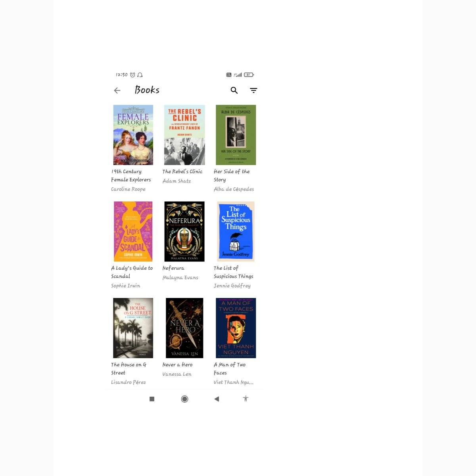Open the Never a Hero cover
Image resolution: width=476 pixels, height=476 pixels.
pos(184,328)
